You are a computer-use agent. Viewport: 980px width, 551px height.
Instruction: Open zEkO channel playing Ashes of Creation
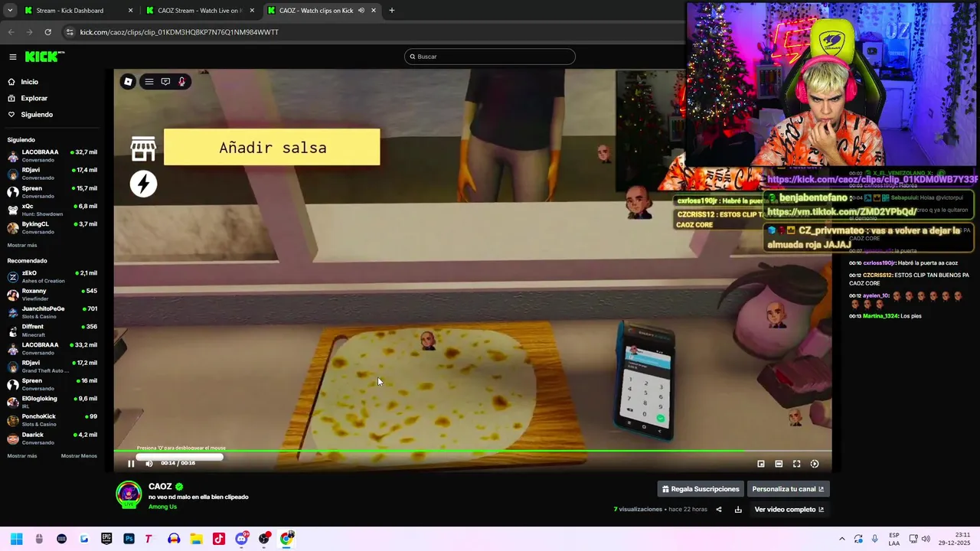coord(52,276)
